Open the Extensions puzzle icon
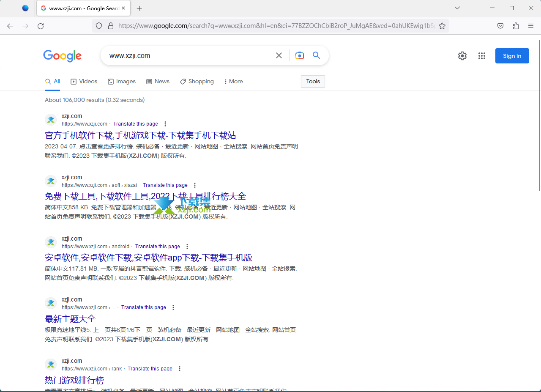 (516, 26)
